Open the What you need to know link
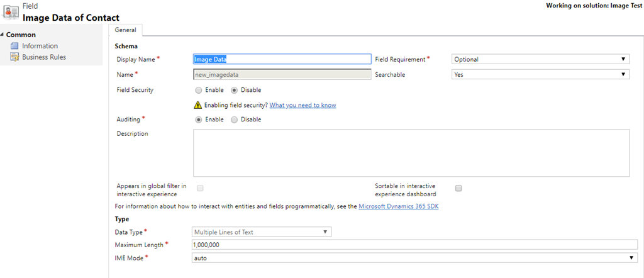 coord(303,105)
